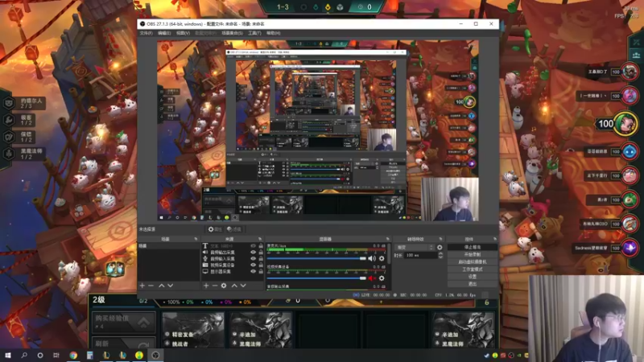Toggle visibility of the 音频输入采集 source
This screenshot has height=362, width=644.
[253, 258]
